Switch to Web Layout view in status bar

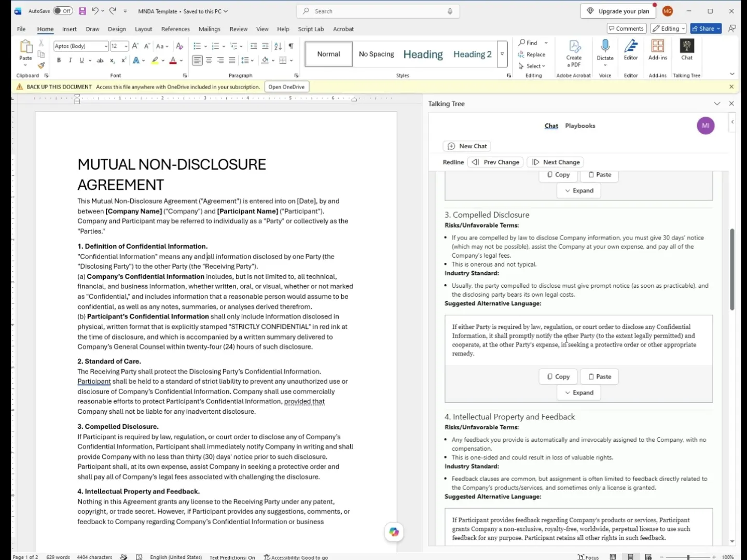coord(648,557)
